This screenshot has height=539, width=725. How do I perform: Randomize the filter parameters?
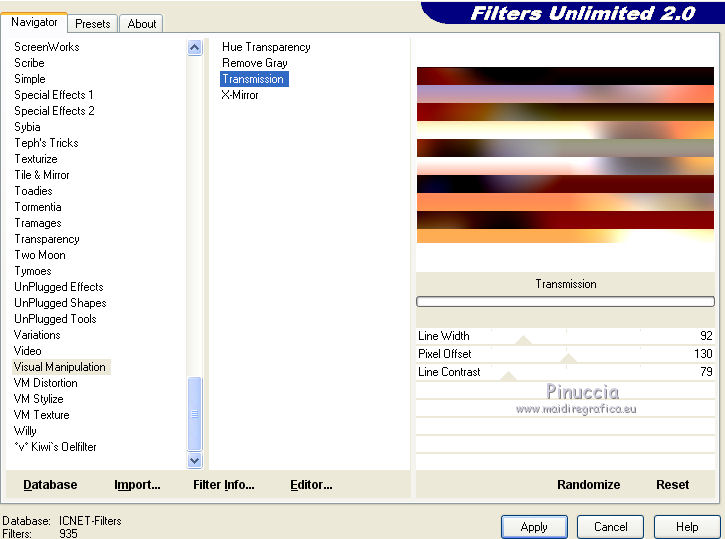[x=588, y=484]
